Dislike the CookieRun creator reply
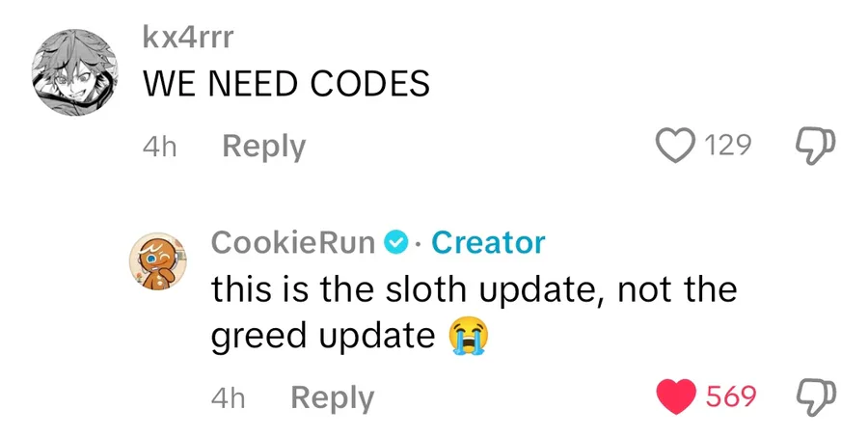 tap(815, 397)
